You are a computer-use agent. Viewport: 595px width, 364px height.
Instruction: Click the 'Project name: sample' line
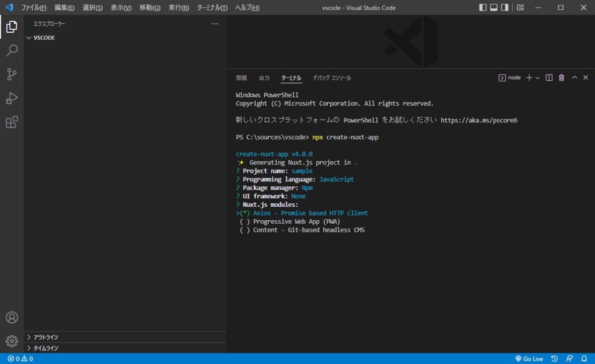coord(274,171)
